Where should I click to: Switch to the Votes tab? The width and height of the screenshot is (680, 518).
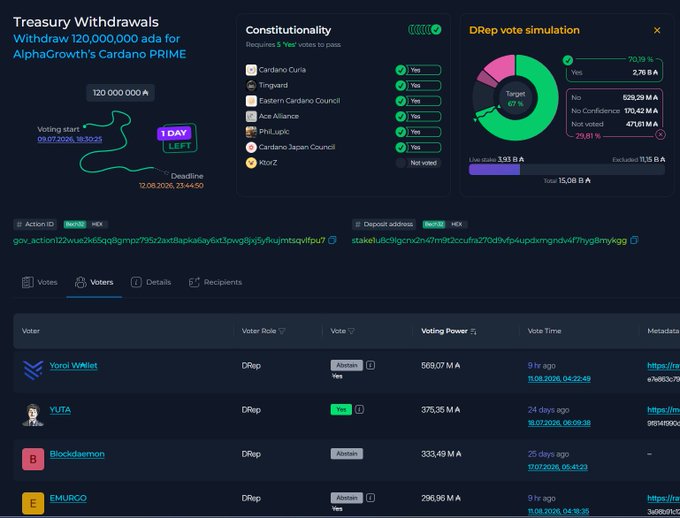coord(39,282)
